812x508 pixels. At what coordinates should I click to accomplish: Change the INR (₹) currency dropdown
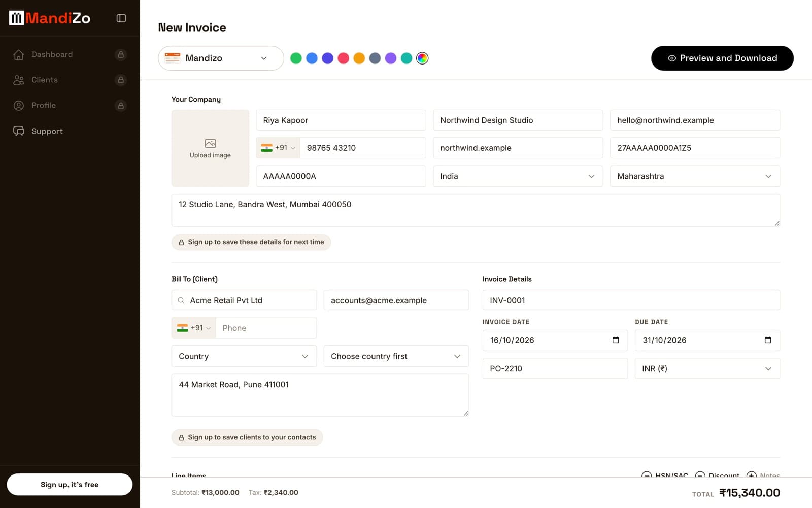707,369
